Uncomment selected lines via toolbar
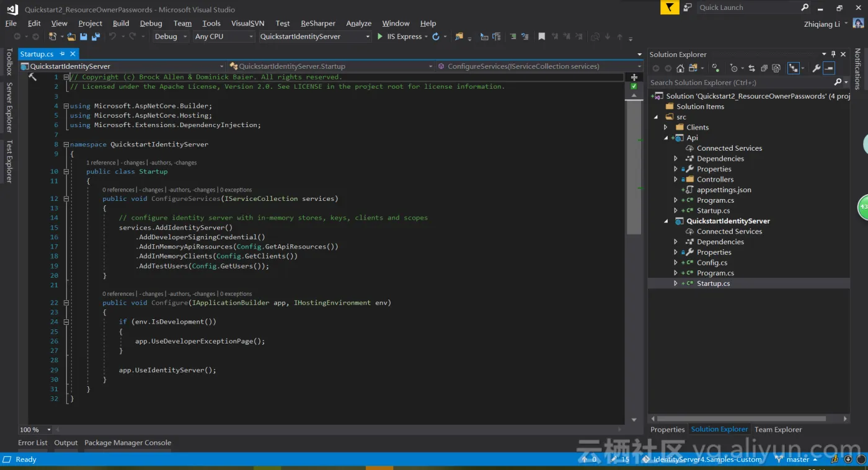This screenshot has height=470, width=868. click(525, 37)
